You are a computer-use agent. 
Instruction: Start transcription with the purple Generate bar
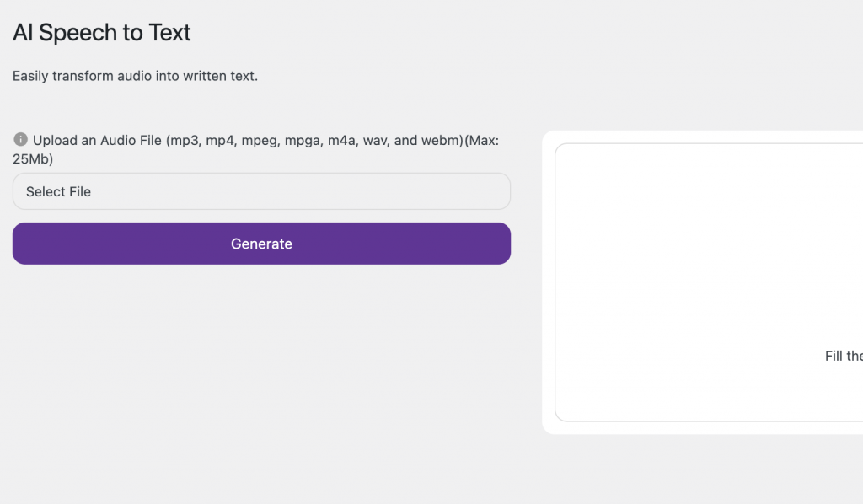(261, 244)
